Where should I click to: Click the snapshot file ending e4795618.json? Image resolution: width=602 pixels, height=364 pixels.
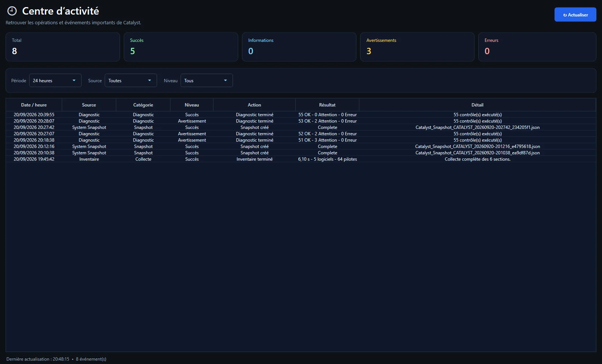coord(477,146)
